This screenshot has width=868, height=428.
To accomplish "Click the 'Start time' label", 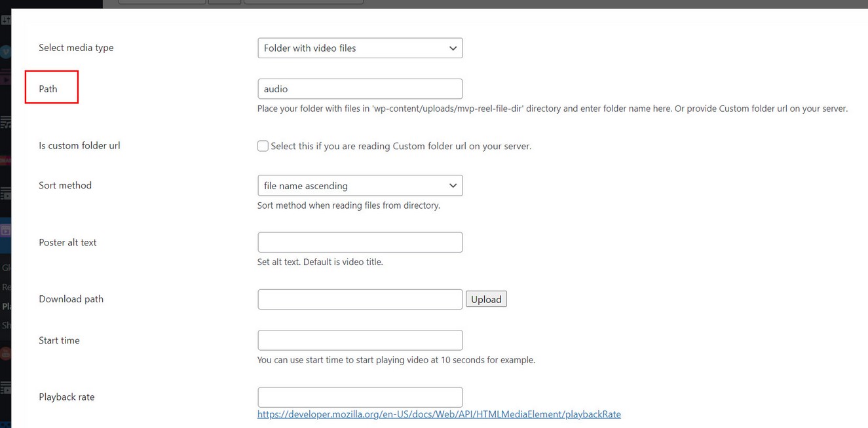I will tap(59, 340).
